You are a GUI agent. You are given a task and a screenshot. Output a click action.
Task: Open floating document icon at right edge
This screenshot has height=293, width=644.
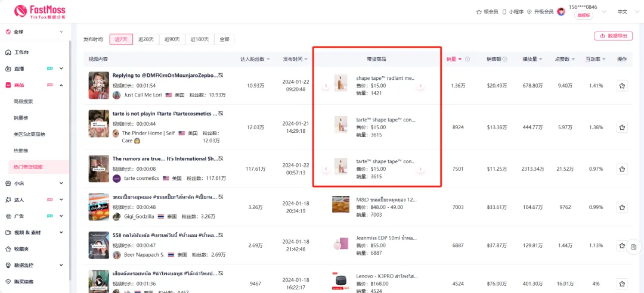tap(634, 247)
